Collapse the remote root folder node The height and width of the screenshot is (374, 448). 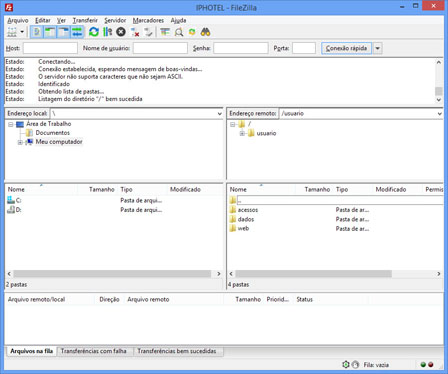[x=233, y=124]
